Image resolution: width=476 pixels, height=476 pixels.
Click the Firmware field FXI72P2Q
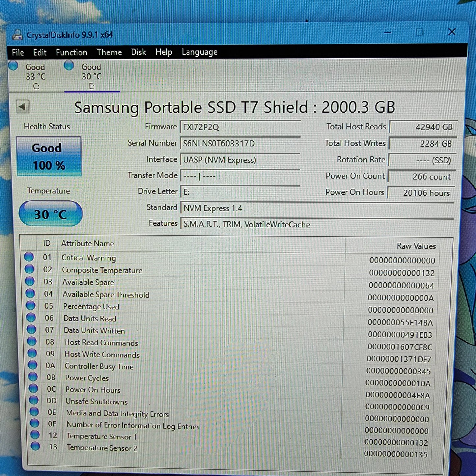click(240, 127)
